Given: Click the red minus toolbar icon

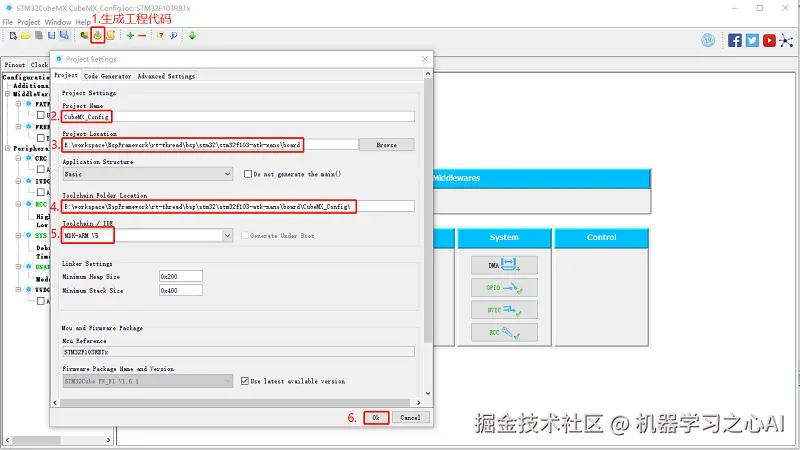Looking at the screenshot, I should click(x=142, y=36).
